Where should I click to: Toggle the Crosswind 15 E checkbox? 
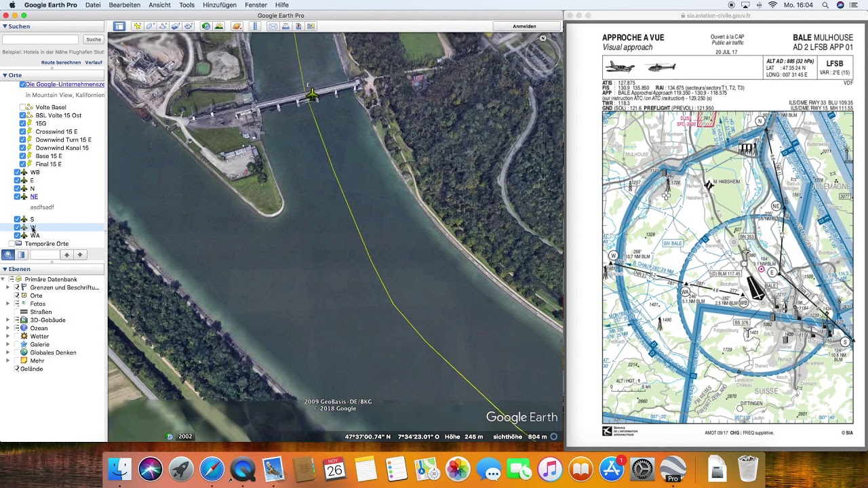tap(22, 131)
